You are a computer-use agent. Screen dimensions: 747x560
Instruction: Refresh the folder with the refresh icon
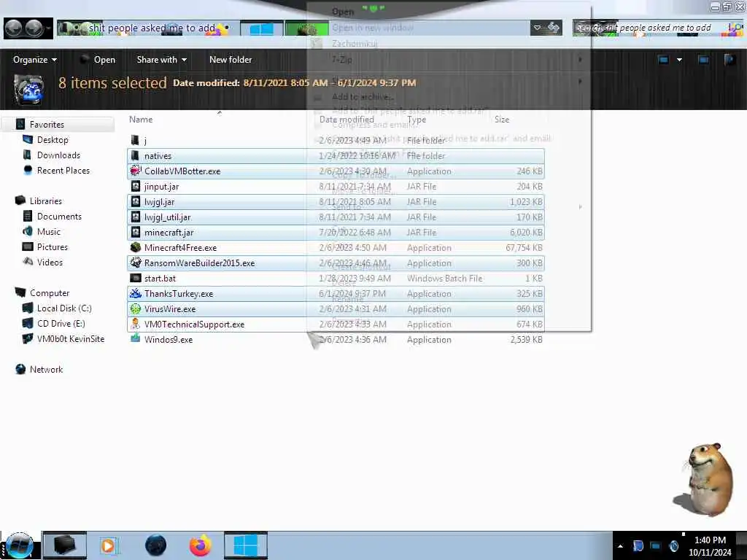(553, 28)
